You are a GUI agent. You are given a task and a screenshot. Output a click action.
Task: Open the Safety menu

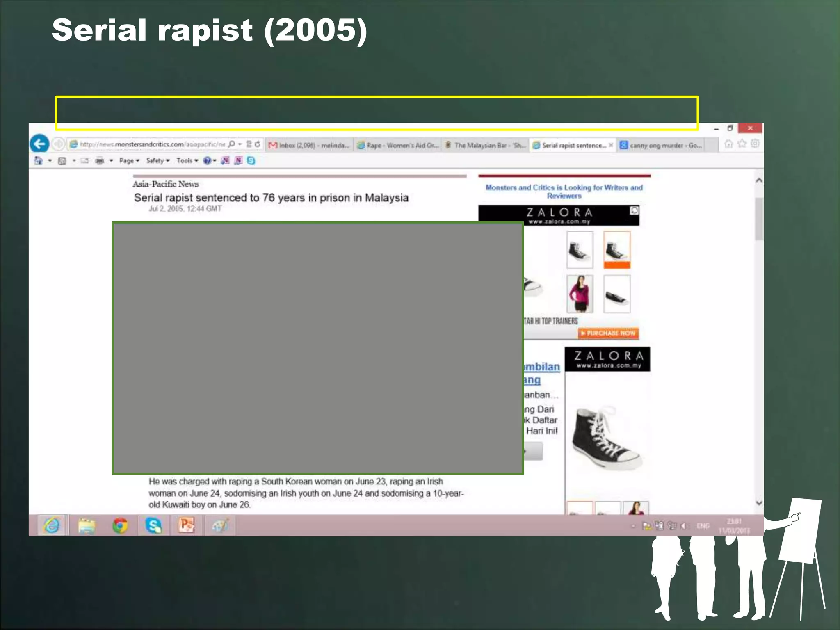pyautogui.click(x=158, y=161)
